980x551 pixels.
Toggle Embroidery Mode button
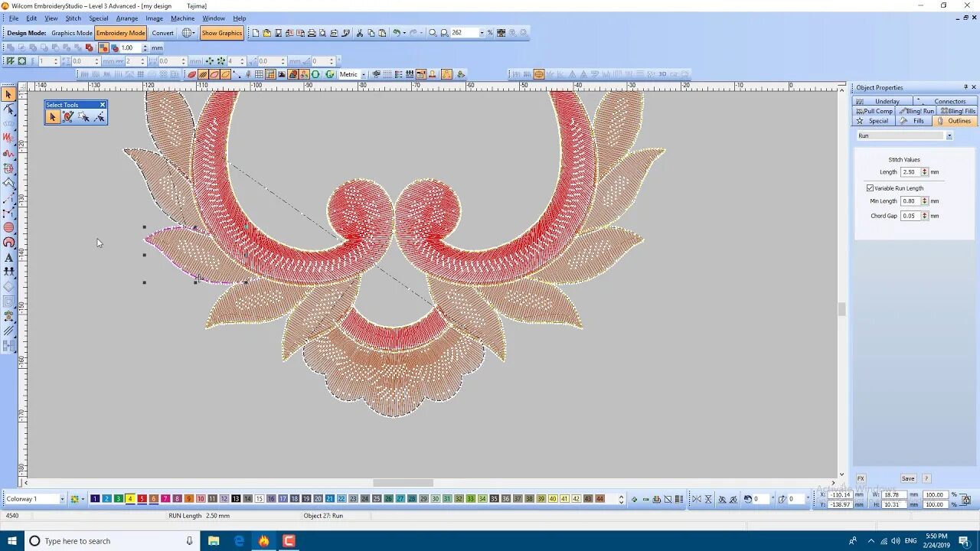pos(121,33)
